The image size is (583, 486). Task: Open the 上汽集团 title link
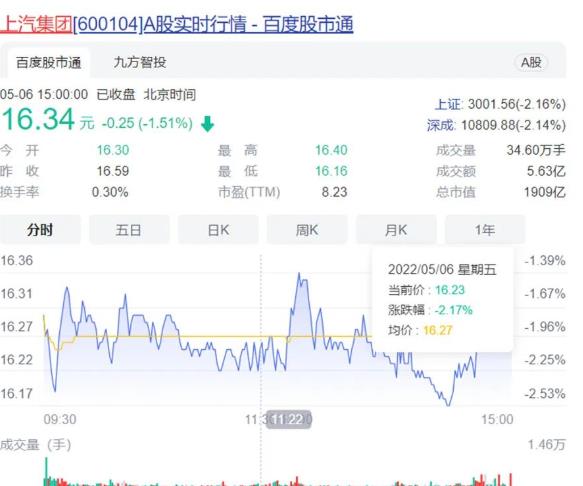coord(36,25)
